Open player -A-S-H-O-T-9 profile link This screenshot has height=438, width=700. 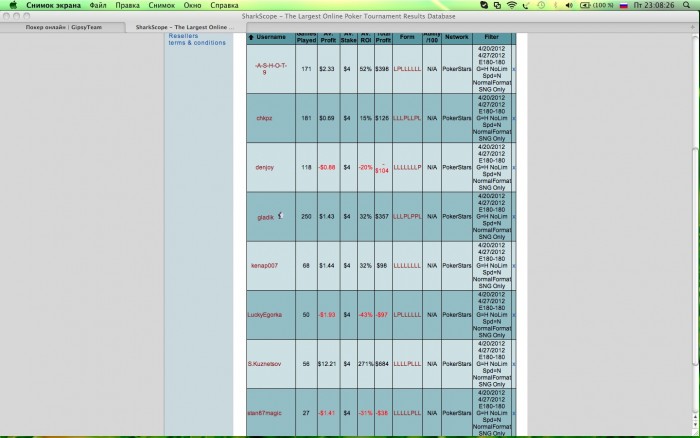point(271,69)
